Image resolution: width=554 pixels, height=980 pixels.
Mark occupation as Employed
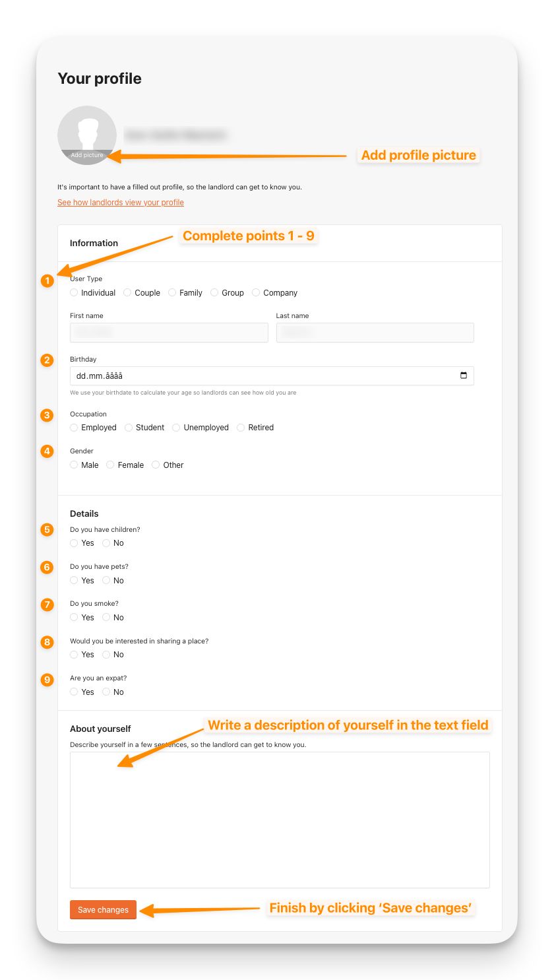click(75, 428)
